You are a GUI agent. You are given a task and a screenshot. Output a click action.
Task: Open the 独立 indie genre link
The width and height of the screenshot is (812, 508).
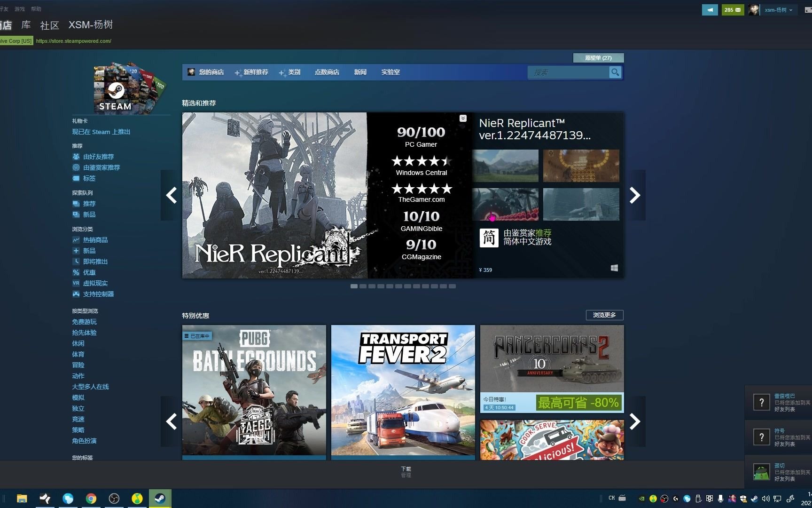point(78,409)
